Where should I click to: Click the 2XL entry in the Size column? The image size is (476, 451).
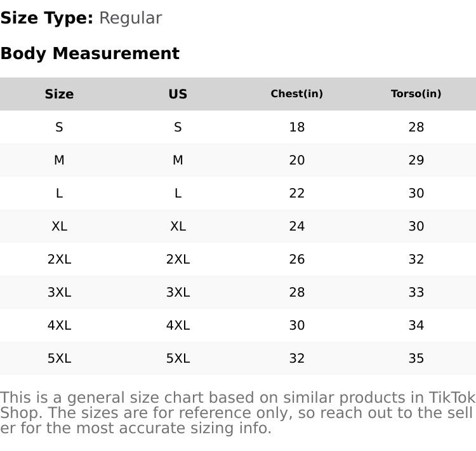[x=59, y=259]
